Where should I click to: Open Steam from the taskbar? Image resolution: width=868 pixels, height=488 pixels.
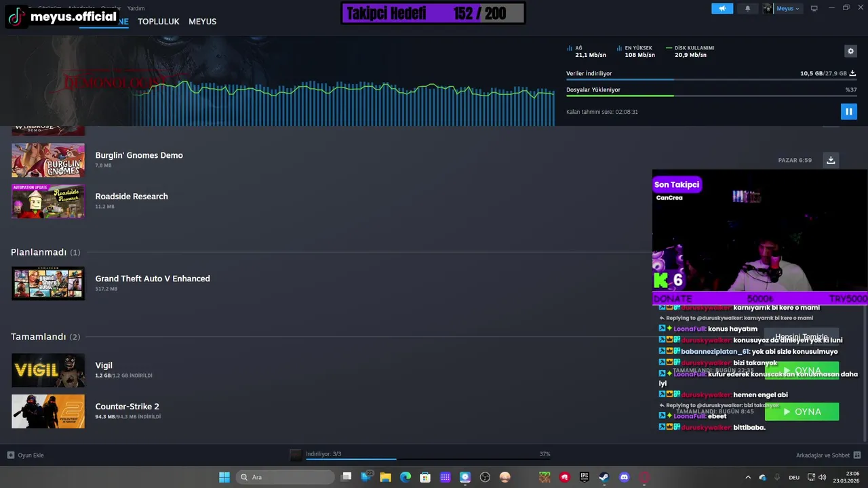(x=604, y=477)
